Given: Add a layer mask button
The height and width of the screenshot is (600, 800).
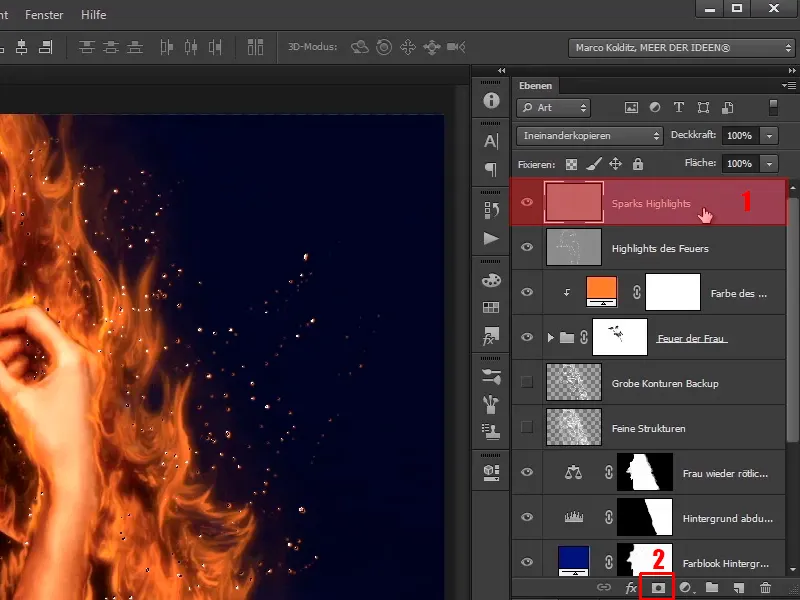Looking at the screenshot, I should [x=658, y=588].
